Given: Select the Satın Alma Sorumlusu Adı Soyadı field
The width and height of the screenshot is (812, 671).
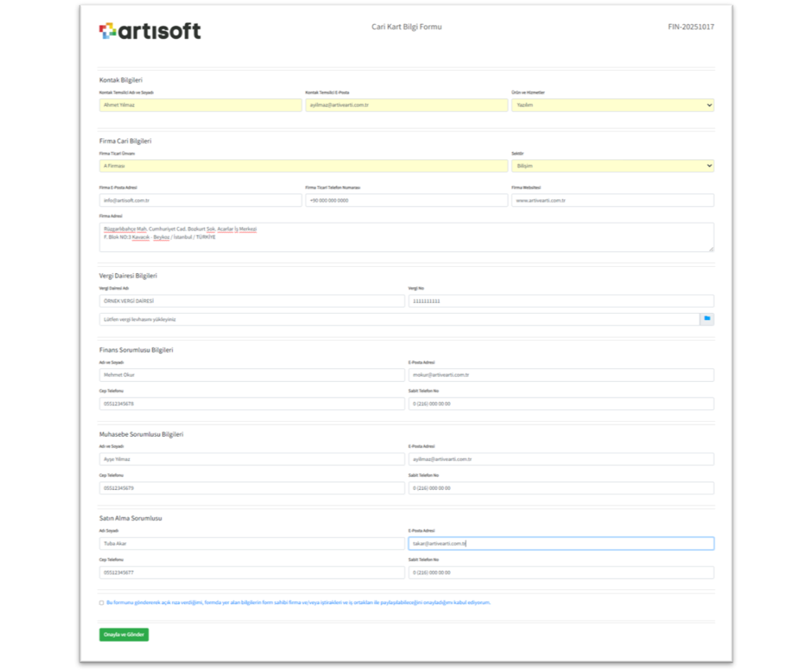Looking at the screenshot, I should pyautogui.click(x=252, y=544).
